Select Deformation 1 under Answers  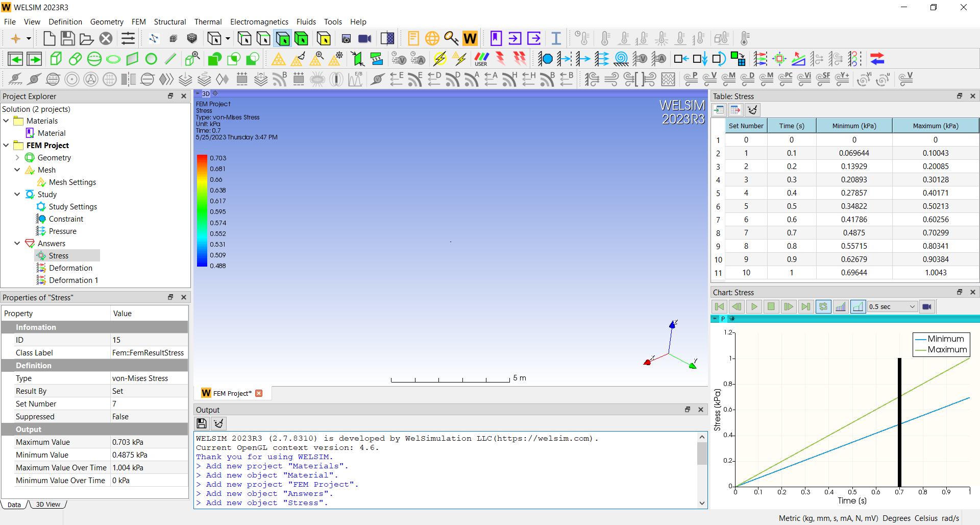point(74,280)
